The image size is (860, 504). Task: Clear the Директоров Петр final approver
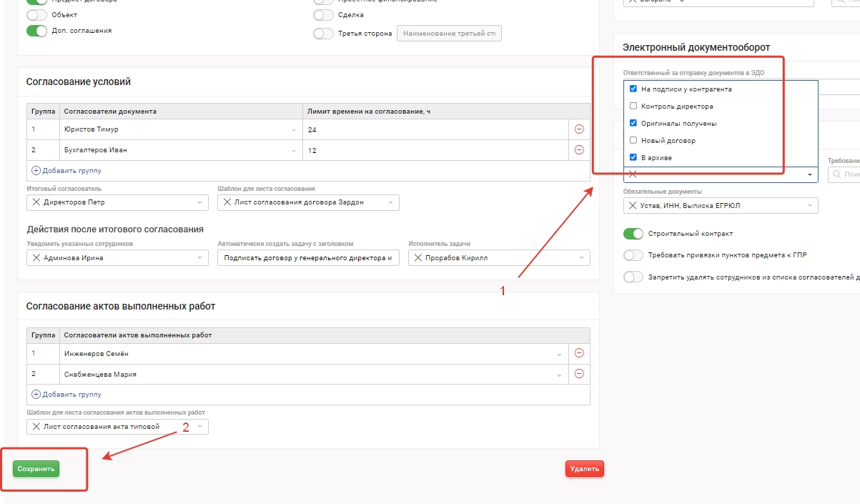[x=36, y=202]
